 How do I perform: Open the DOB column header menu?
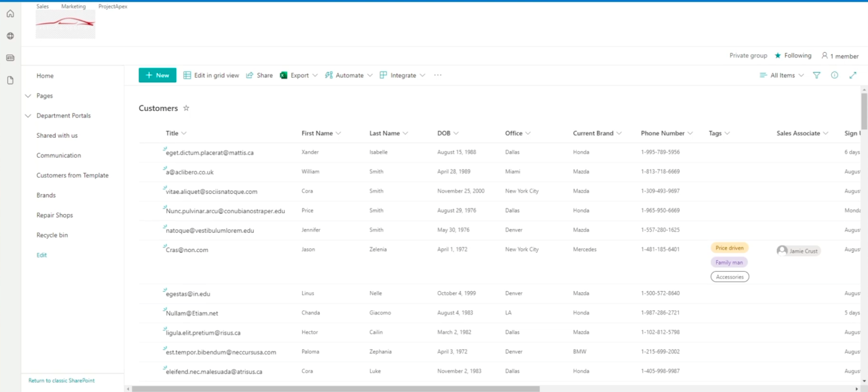click(x=448, y=133)
